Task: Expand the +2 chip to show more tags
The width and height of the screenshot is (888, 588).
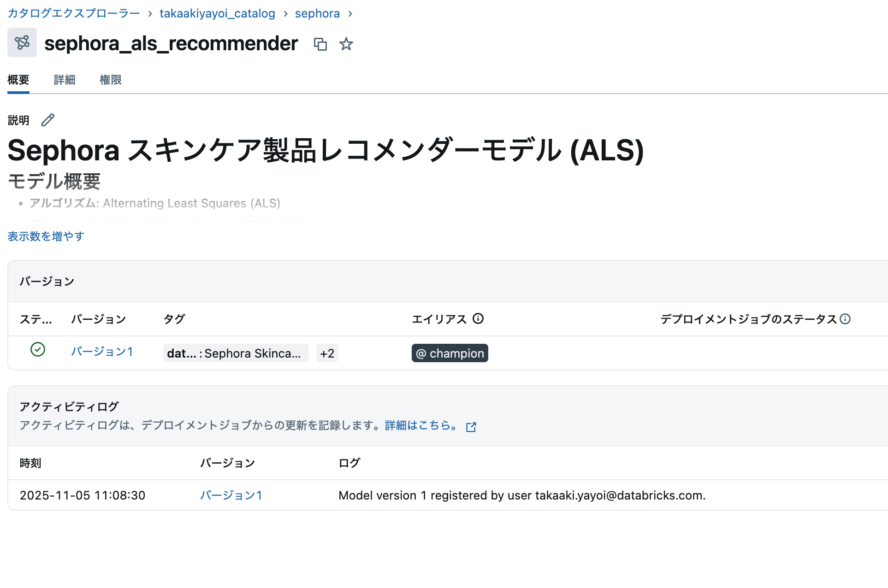Action: [327, 353]
